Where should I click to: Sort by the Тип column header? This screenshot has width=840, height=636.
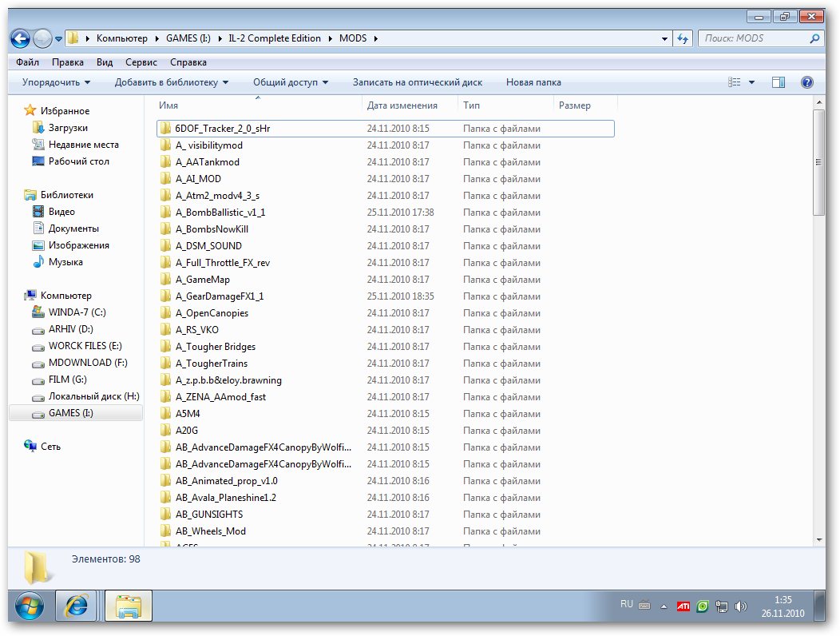(x=505, y=105)
